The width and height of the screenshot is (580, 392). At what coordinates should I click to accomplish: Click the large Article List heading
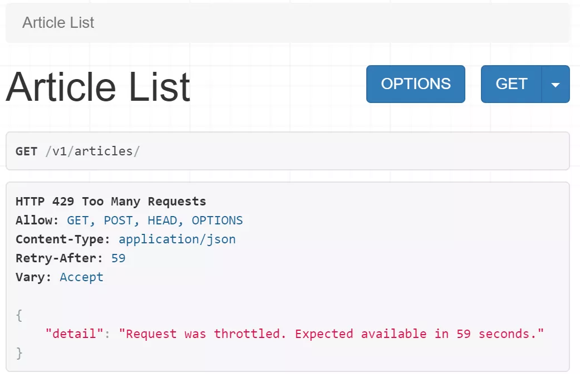coord(98,87)
